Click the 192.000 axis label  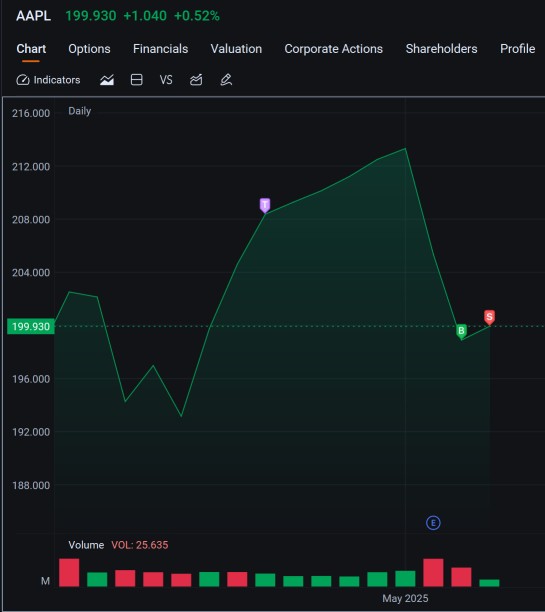coord(31,432)
